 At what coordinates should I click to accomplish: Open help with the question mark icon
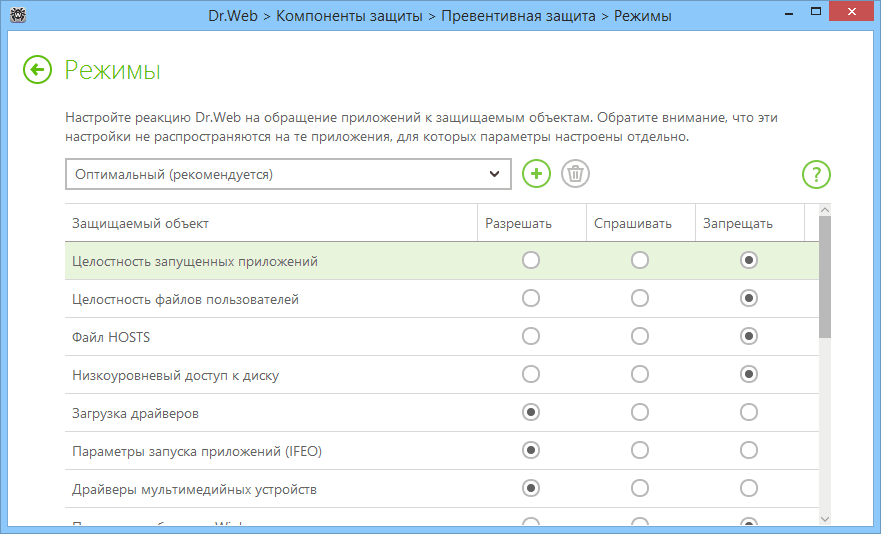pos(816,174)
